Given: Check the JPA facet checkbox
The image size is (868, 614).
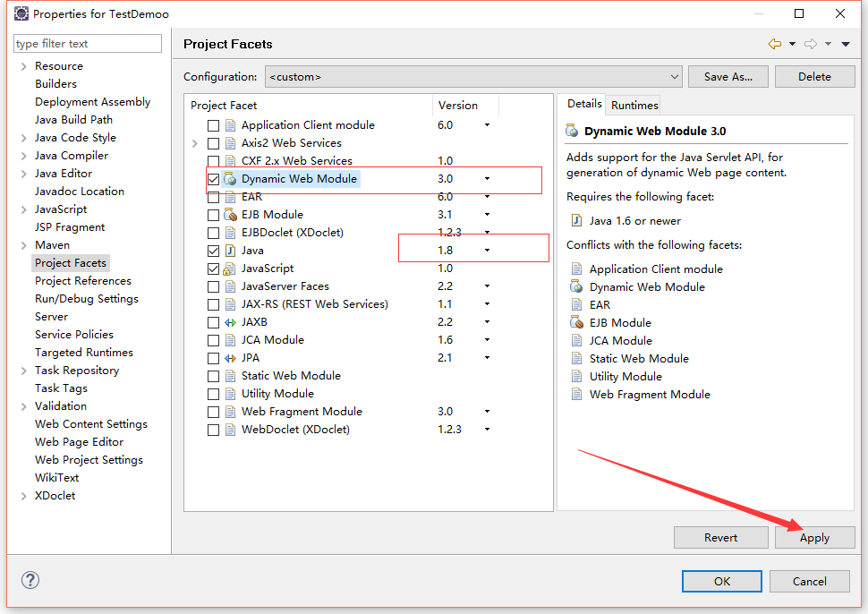Looking at the screenshot, I should 213,358.
